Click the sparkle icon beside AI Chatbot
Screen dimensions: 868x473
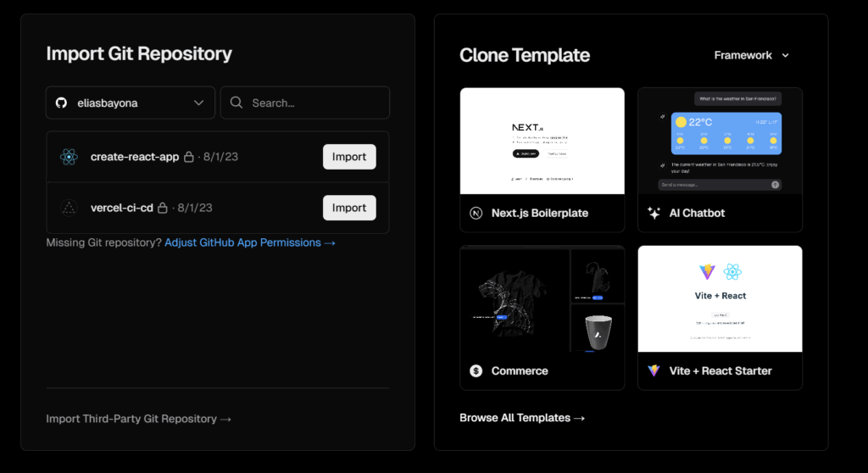point(654,214)
